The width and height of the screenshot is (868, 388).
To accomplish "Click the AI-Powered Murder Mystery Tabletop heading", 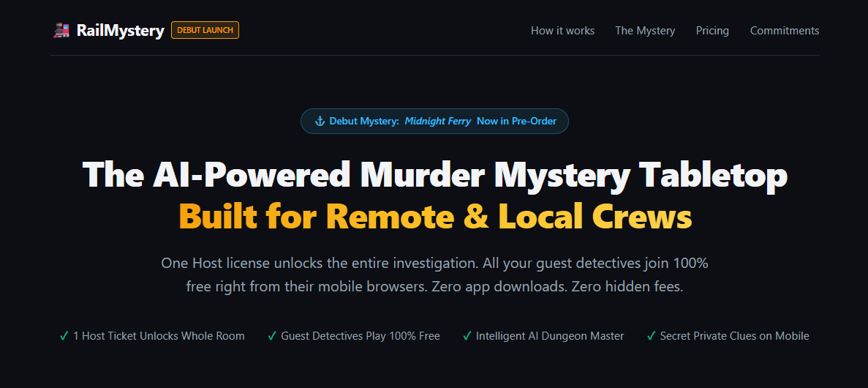I will click(x=434, y=174).
